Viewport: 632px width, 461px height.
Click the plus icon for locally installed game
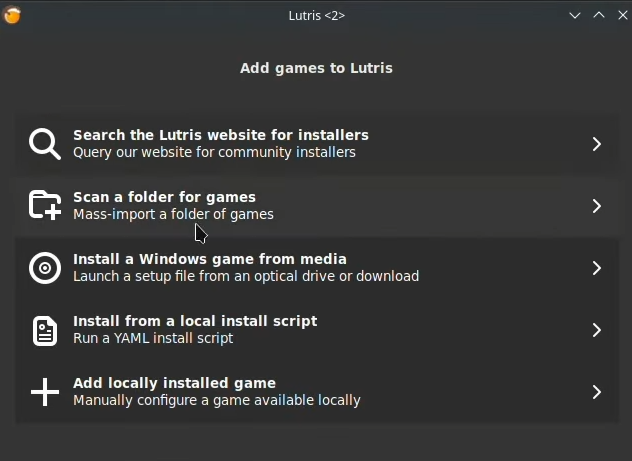point(45,392)
